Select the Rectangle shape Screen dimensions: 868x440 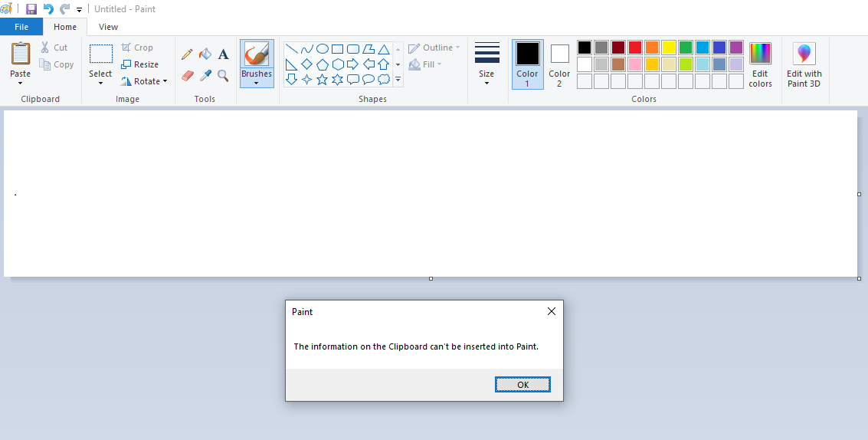click(338, 49)
